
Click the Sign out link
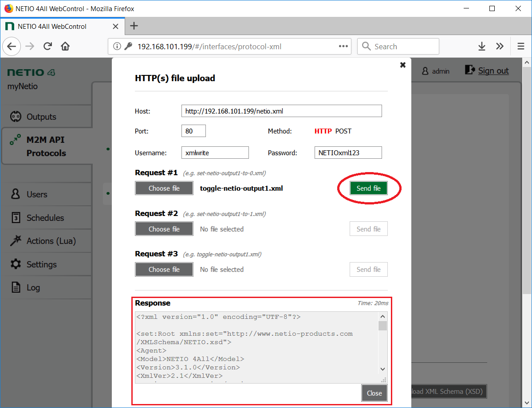pos(493,71)
